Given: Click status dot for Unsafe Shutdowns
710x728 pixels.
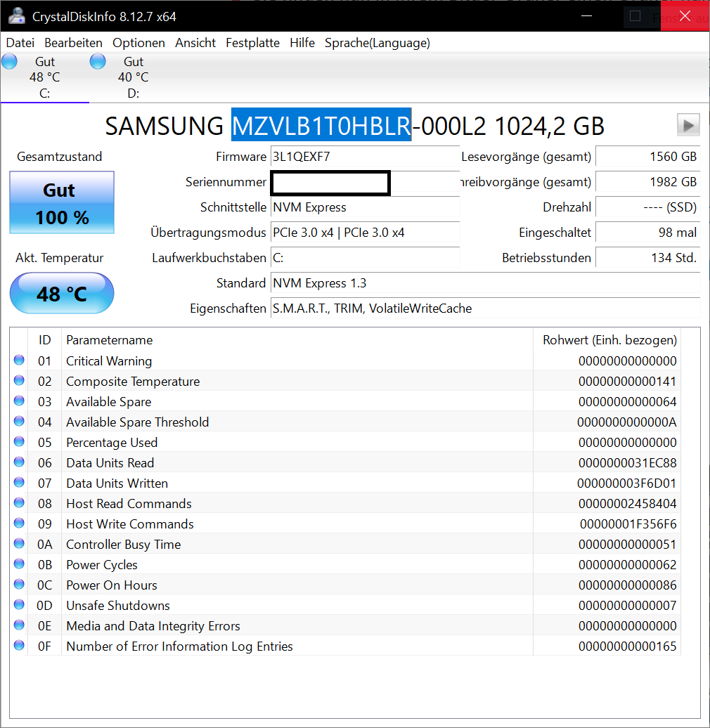Looking at the screenshot, I should coord(19,604).
